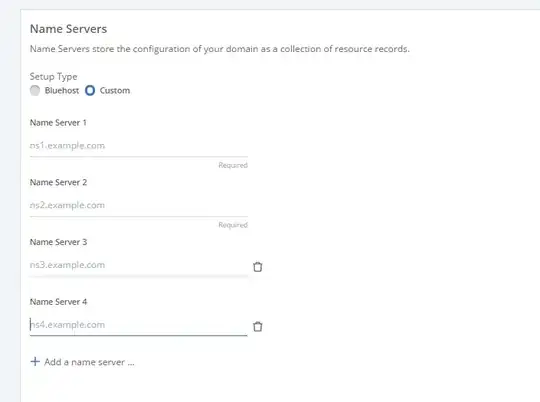Delete Name Server 3 with trash icon
The height and width of the screenshot is (402, 540).
[x=258, y=267]
